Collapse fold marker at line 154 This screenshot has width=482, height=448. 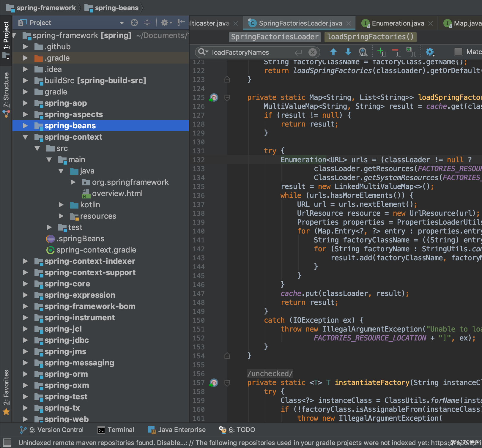227,356
